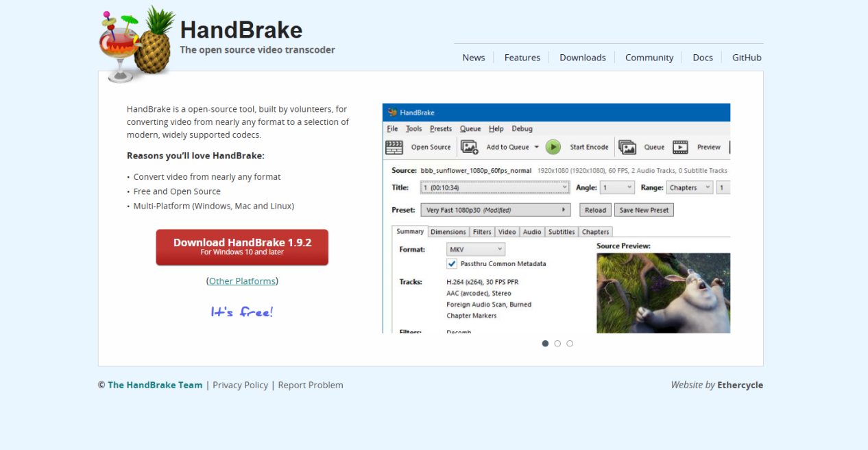Open the Queue menu in menu bar
The width and height of the screenshot is (868, 450).
coord(470,128)
